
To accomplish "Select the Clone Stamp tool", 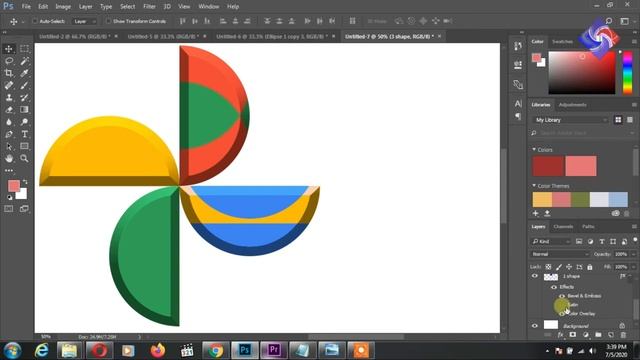I will point(9,98).
